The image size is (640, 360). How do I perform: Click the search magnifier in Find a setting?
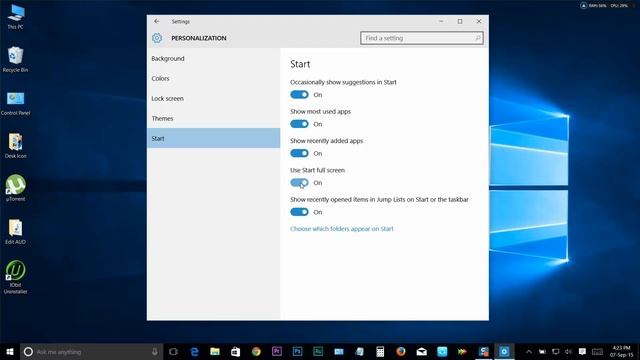(x=478, y=38)
